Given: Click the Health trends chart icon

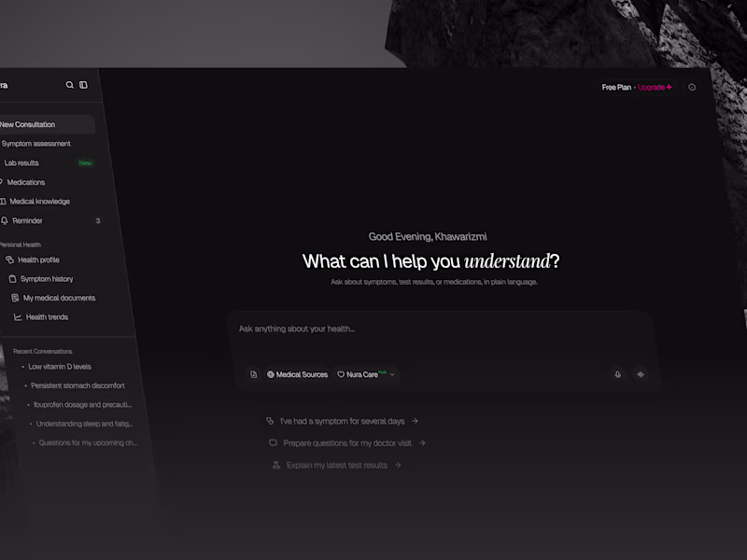Looking at the screenshot, I should tap(18, 316).
